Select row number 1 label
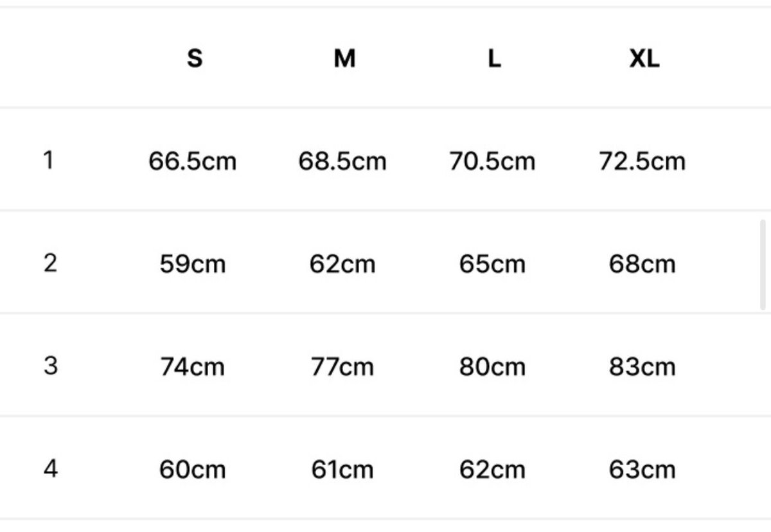This screenshot has width=771, height=532. coord(48,160)
